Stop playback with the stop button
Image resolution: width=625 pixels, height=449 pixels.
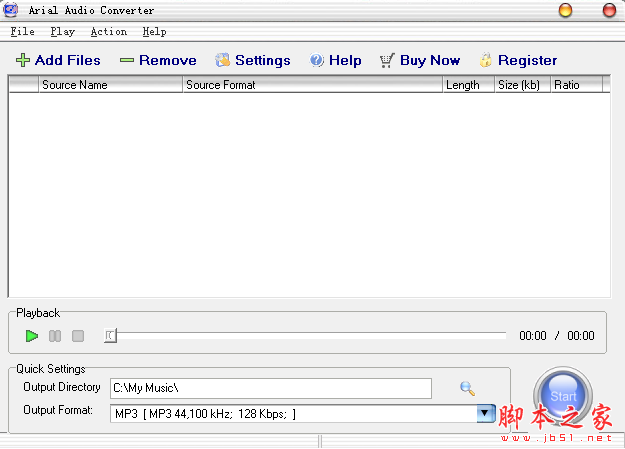78,336
